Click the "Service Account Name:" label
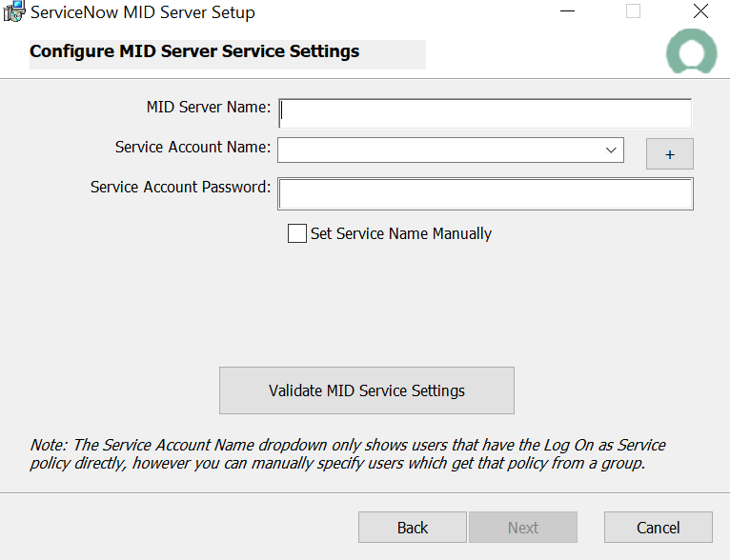 pos(193,148)
